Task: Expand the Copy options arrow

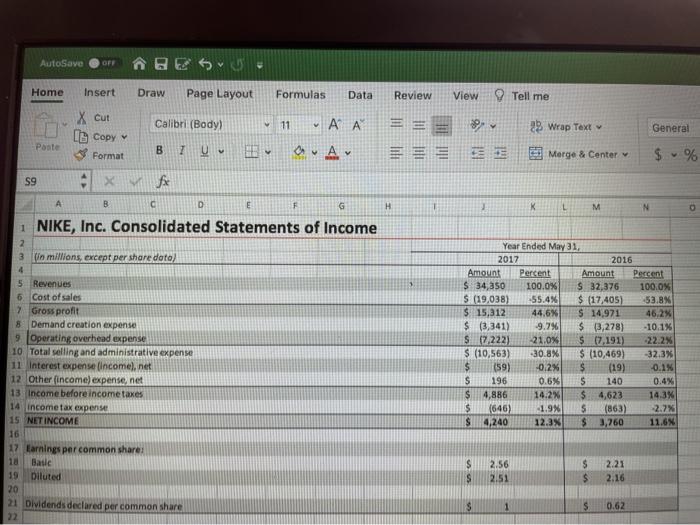Action: click(x=124, y=137)
